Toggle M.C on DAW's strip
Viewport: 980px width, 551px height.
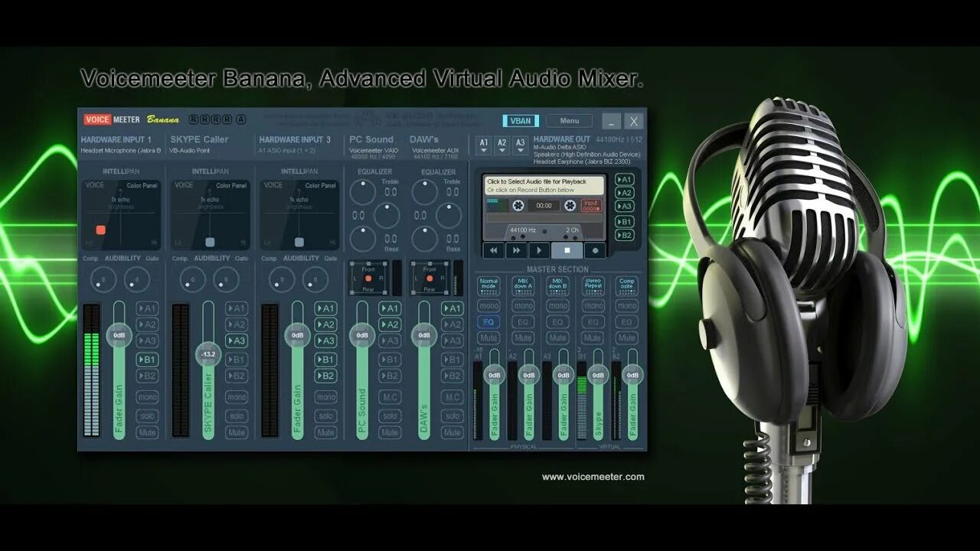coord(452,397)
